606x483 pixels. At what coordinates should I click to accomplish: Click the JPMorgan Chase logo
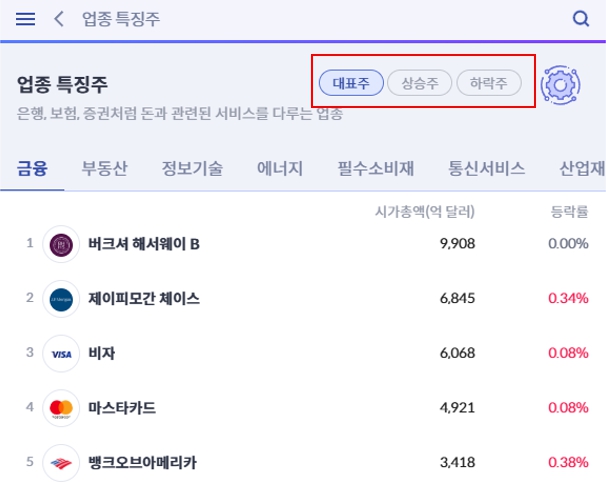click(61, 299)
